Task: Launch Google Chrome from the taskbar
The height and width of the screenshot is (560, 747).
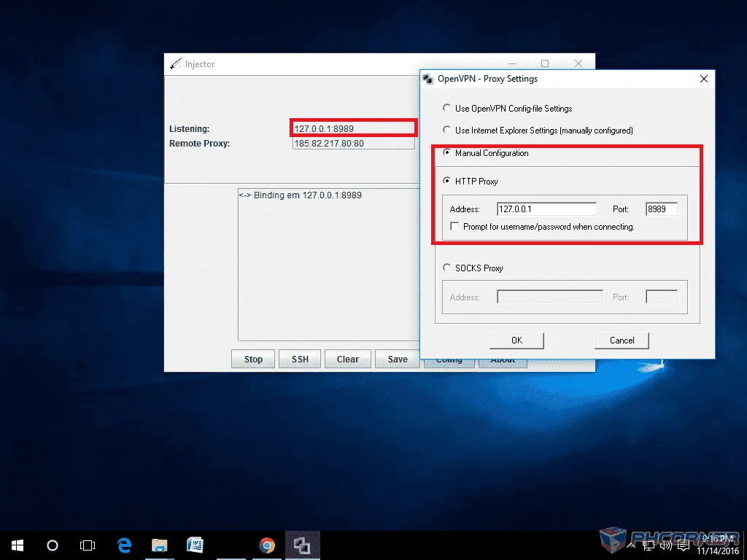Action: pyautogui.click(x=267, y=545)
